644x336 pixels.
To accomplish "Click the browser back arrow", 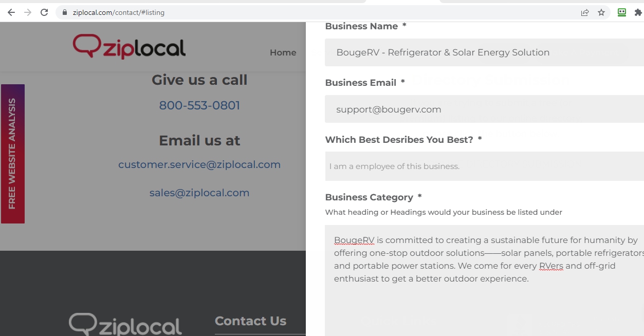I will click(x=11, y=12).
